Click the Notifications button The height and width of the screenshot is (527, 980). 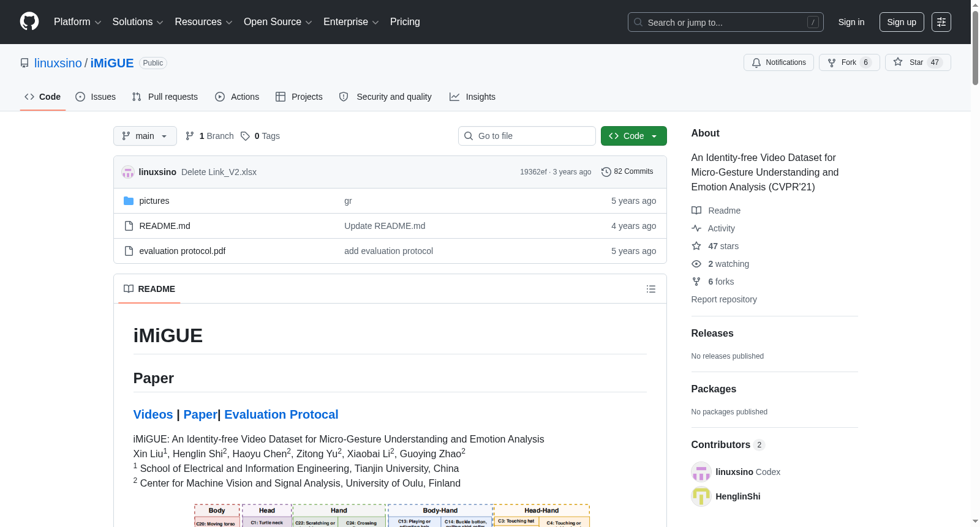[778, 62]
